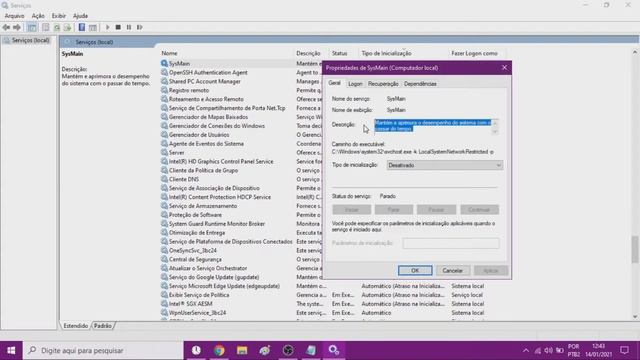Open Google Chrome from the taskbar

click(x=219, y=350)
